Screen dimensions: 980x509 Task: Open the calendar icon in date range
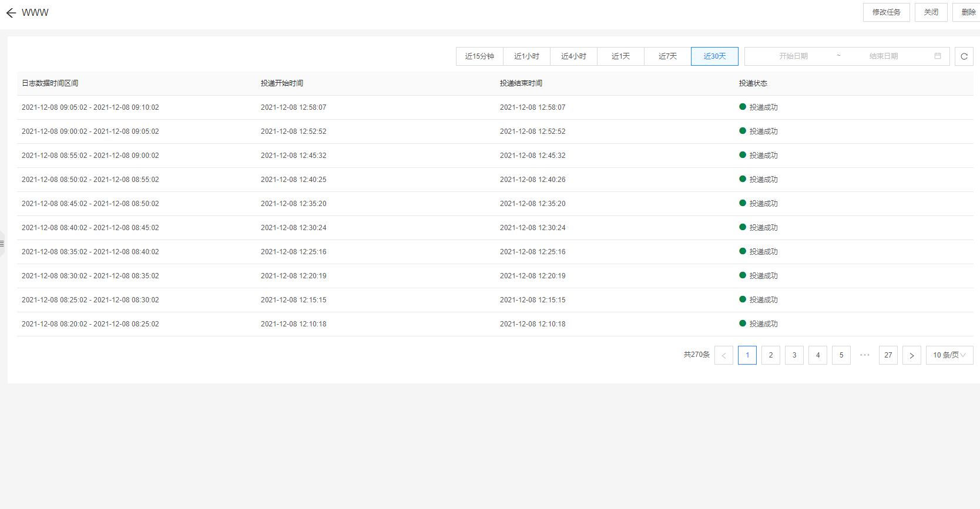[938, 56]
